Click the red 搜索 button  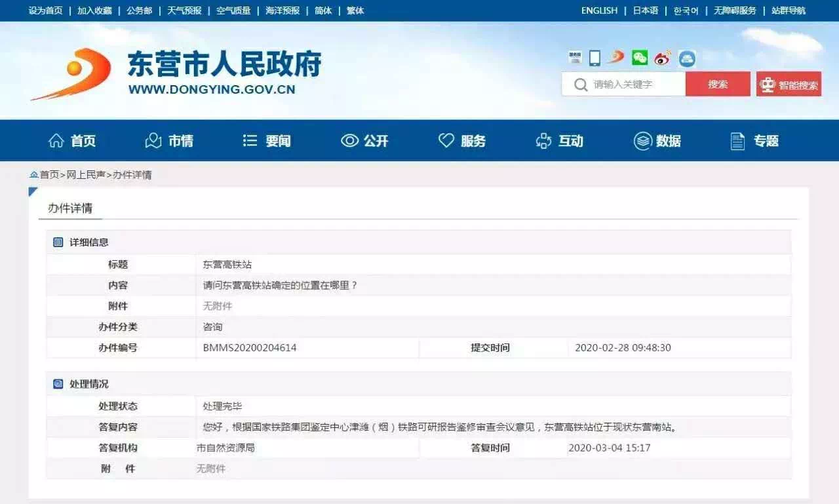click(718, 85)
